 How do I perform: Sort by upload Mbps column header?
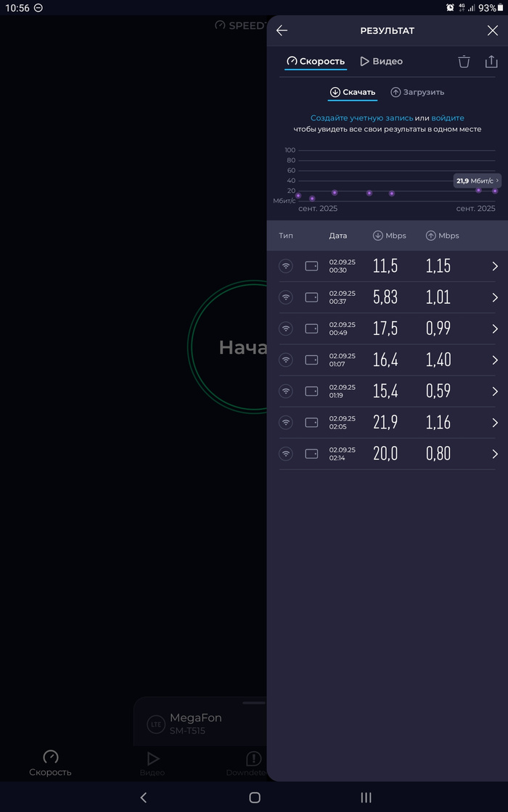442,236
